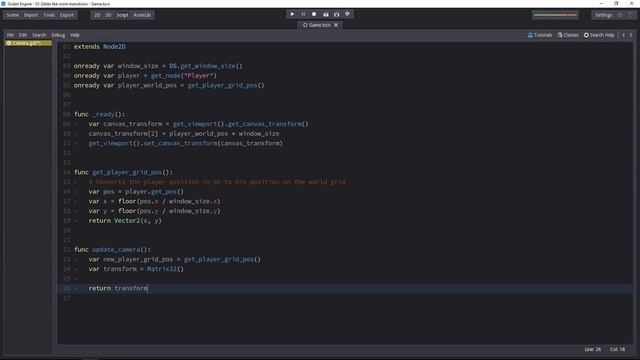The height and width of the screenshot is (360, 640).
Task: Click the 'Col: 18' status indicator
Action: 618,349
